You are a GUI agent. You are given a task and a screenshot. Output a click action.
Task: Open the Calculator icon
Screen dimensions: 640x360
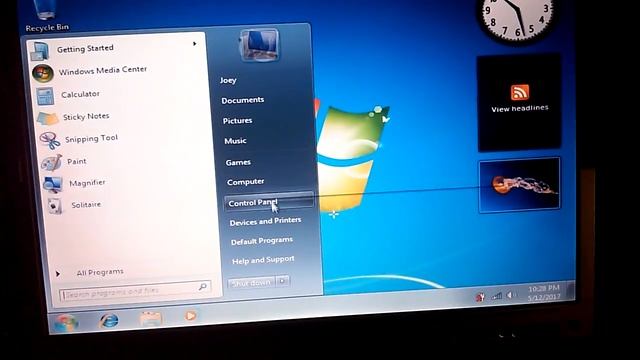tap(45, 96)
